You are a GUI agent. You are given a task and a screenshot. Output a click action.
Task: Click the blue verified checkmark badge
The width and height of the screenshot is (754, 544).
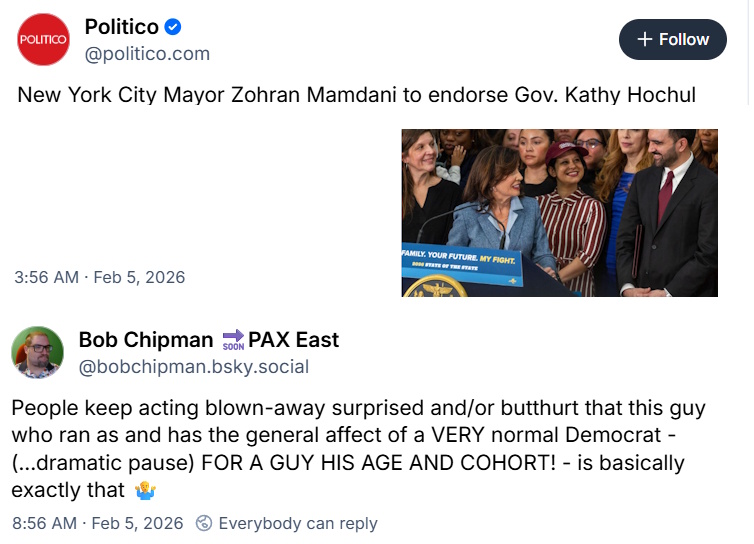point(173,27)
